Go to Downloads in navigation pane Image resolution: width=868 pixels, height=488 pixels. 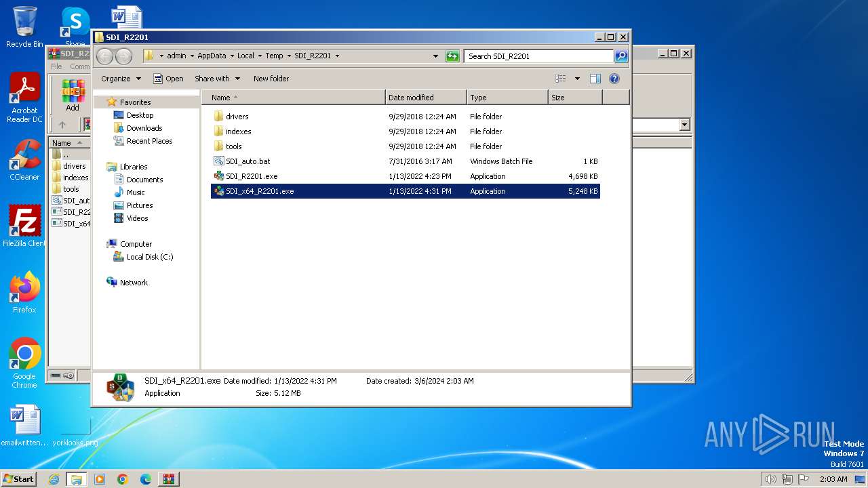(138, 128)
